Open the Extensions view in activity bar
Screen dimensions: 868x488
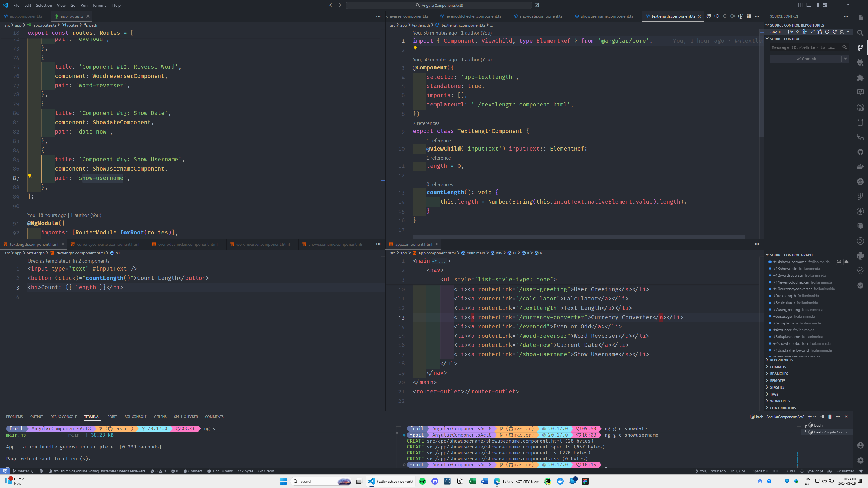(x=860, y=77)
